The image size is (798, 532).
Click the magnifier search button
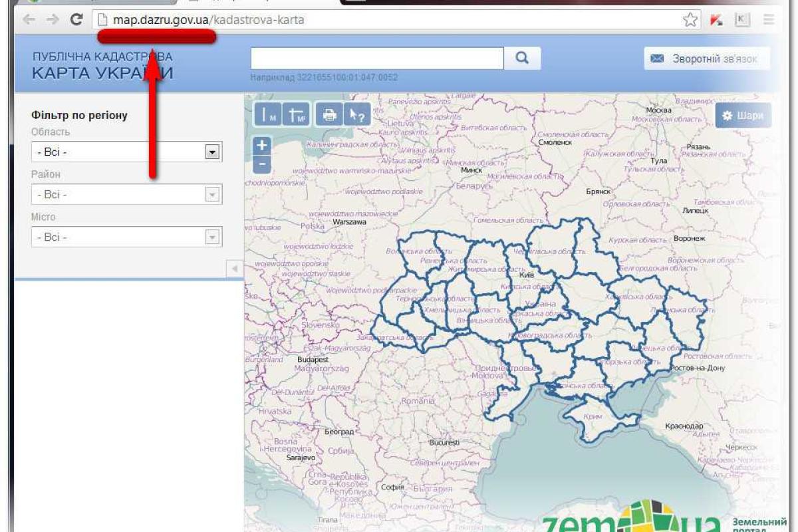click(x=522, y=59)
